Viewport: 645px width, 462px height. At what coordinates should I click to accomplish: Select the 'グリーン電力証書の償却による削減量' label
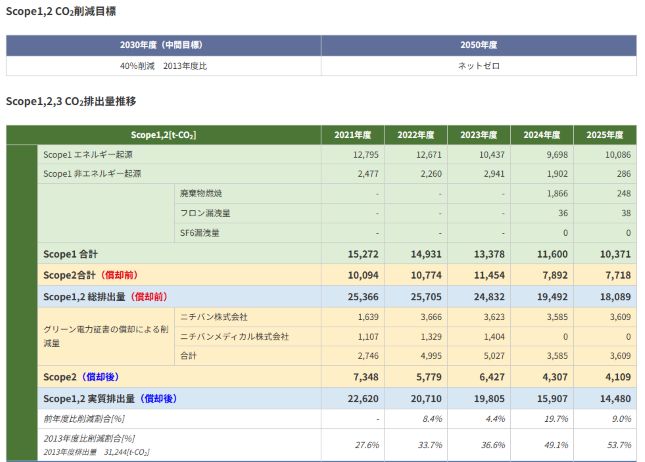coord(106,336)
